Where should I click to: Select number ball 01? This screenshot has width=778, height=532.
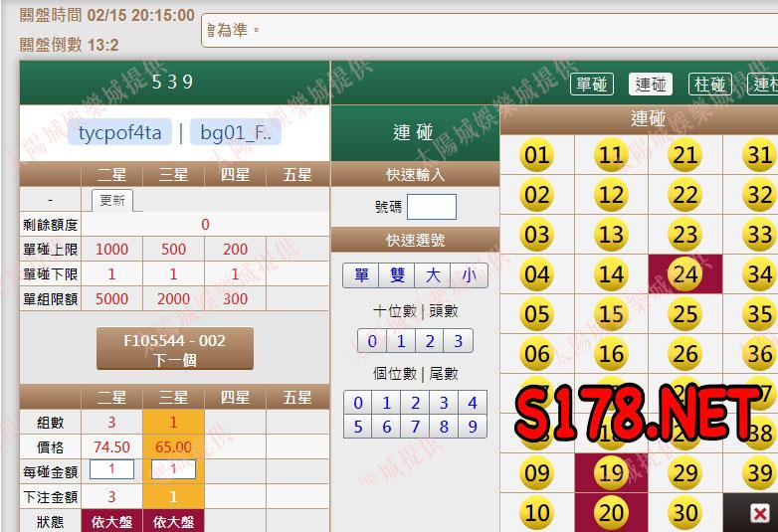point(536,155)
